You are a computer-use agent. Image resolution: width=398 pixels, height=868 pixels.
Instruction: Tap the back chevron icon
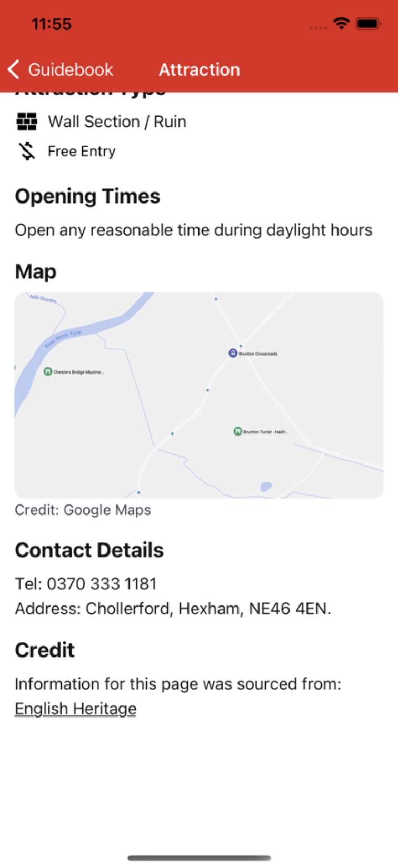tap(14, 69)
